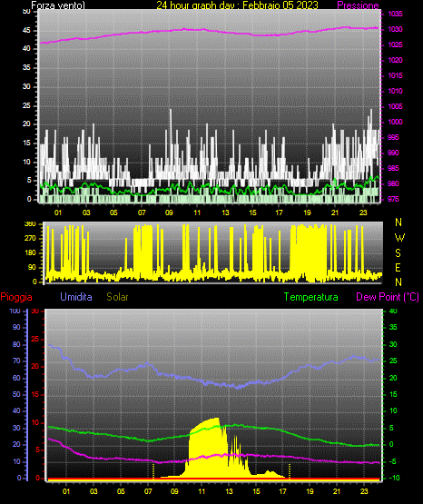Click the 45 wind speed axis value
This screenshot has width=423, height=504.
(26, 30)
